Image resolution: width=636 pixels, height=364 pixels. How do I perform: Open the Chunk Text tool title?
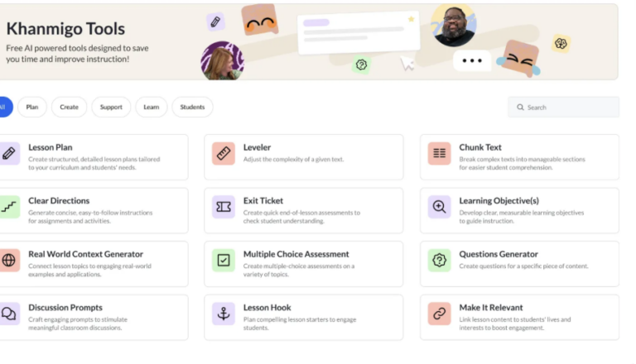(480, 147)
